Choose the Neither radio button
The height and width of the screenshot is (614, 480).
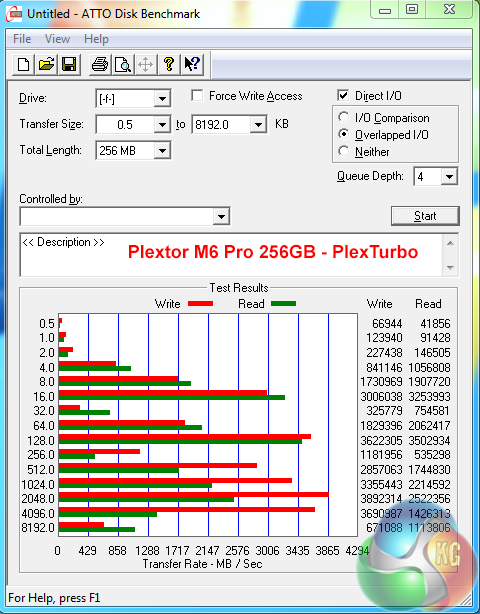click(343, 151)
